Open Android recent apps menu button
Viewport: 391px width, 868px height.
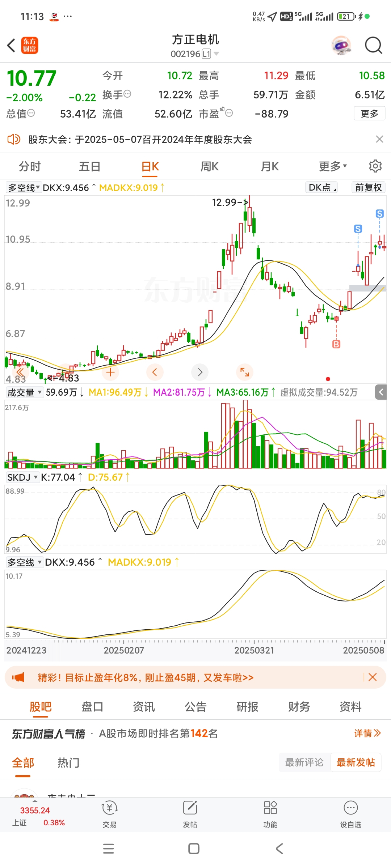[x=108, y=848]
